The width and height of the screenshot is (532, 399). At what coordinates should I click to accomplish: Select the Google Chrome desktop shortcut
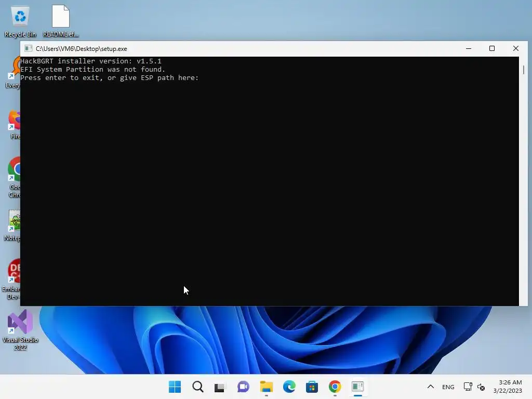[x=14, y=177]
